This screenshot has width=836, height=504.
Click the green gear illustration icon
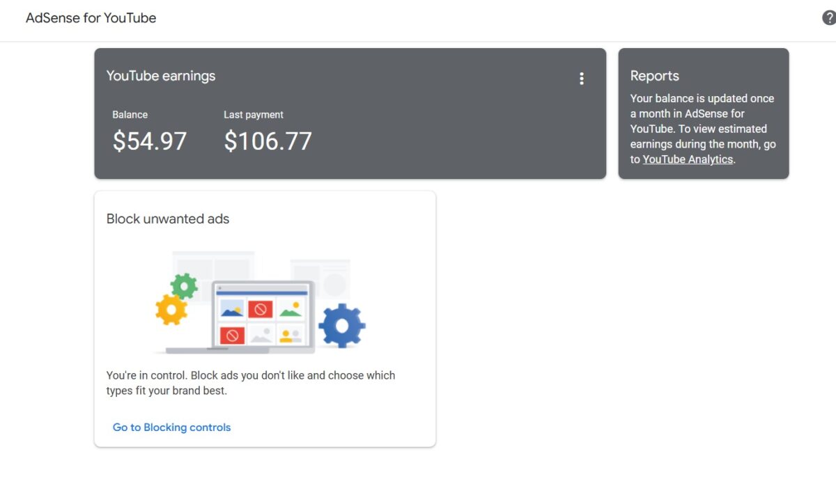[x=185, y=286]
